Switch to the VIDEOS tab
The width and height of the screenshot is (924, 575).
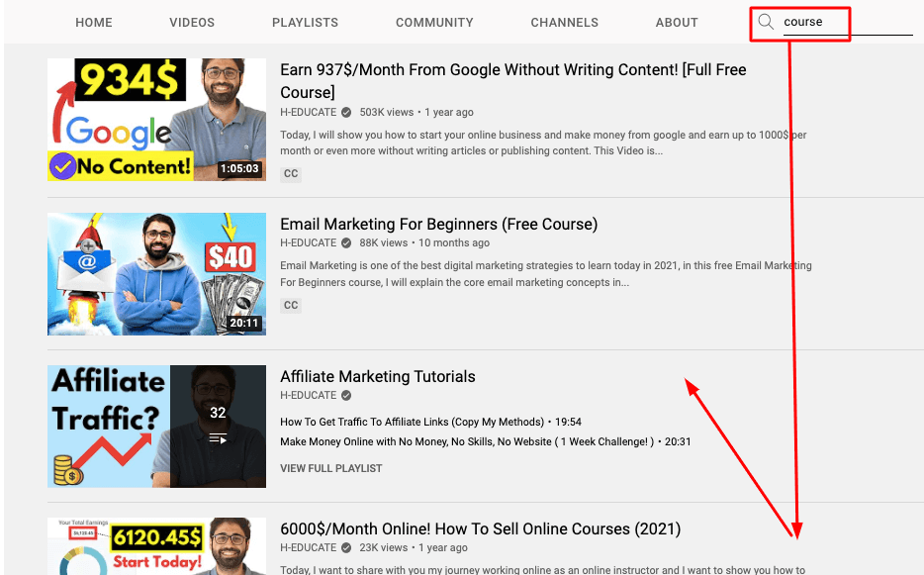coord(192,23)
